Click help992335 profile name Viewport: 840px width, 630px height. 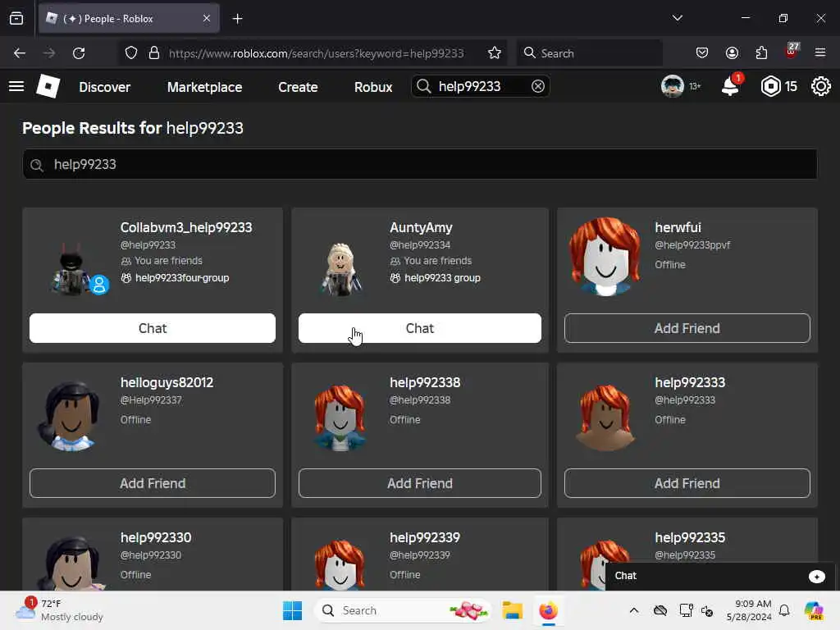point(690,538)
